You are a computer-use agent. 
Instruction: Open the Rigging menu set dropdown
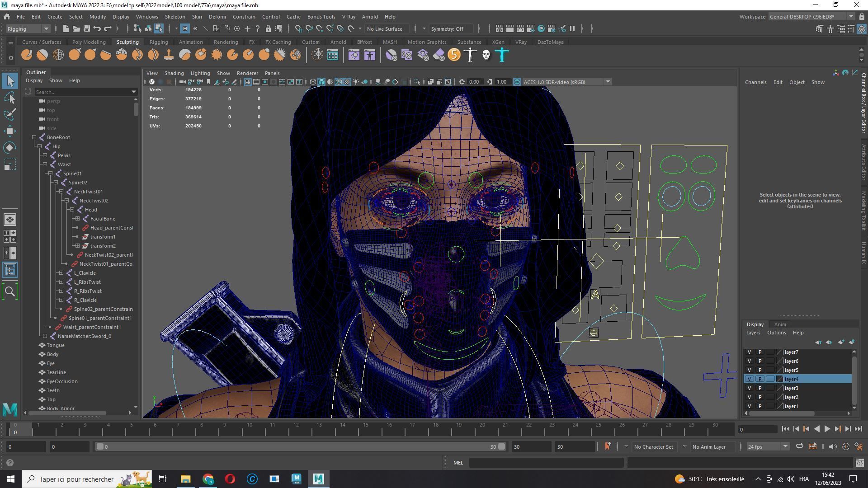(28, 28)
